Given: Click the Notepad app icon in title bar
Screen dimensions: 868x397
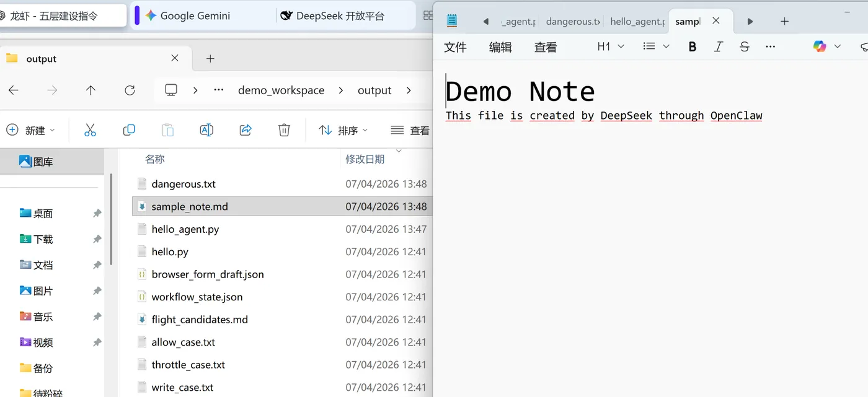Looking at the screenshot, I should point(452,21).
